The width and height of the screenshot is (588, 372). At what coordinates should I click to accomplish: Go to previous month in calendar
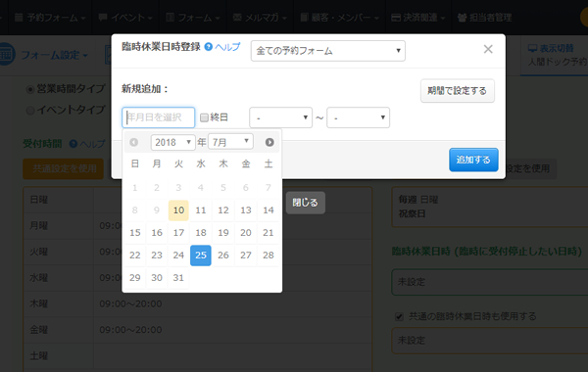click(134, 142)
